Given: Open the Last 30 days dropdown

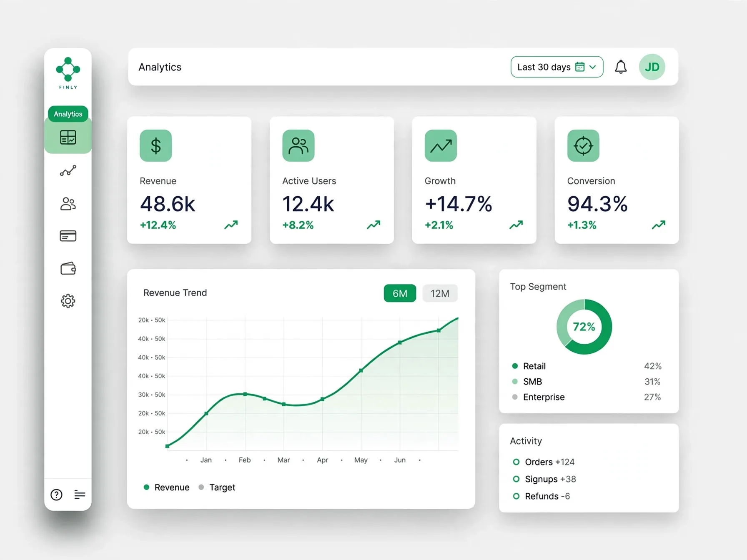Looking at the screenshot, I should coord(557,67).
